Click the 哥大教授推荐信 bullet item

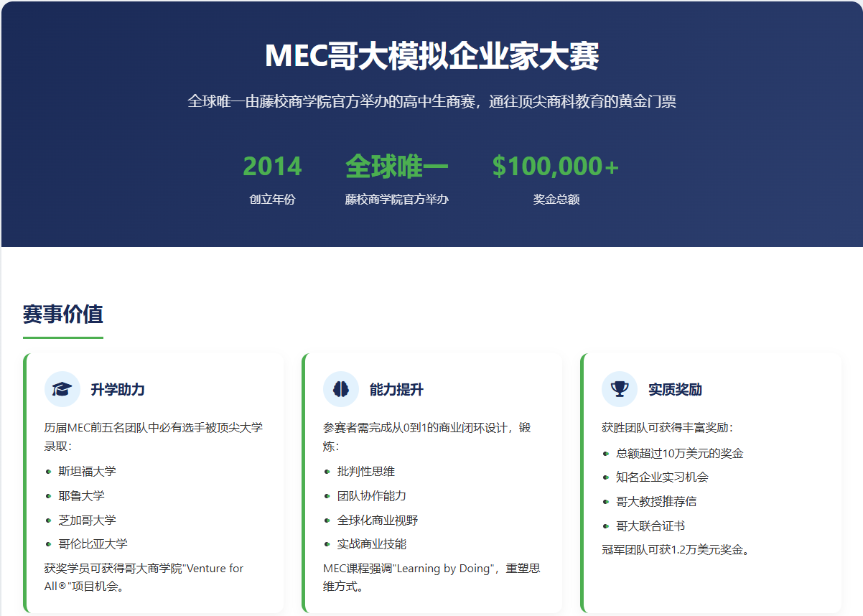point(656,501)
